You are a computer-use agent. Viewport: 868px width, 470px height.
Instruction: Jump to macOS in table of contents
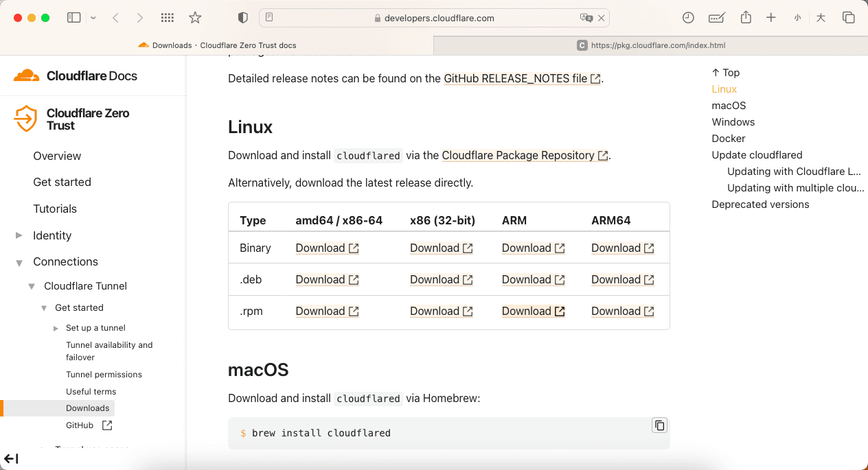[729, 106]
